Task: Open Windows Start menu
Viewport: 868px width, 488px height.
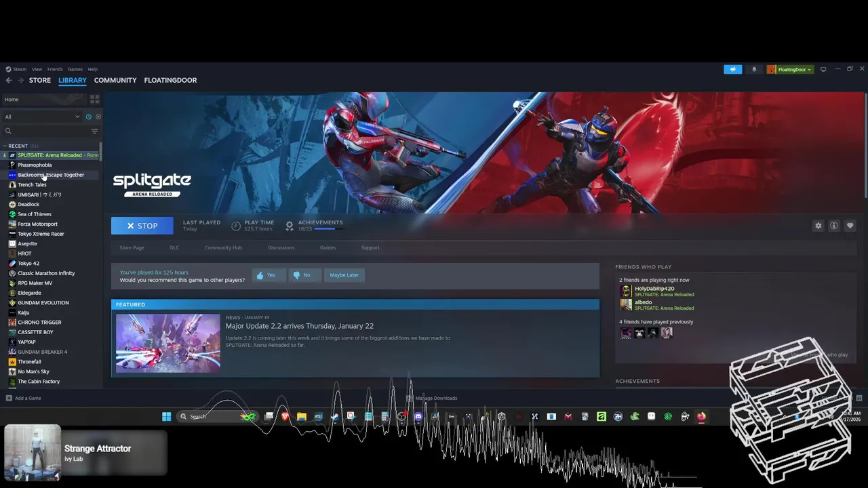Action: (x=166, y=416)
